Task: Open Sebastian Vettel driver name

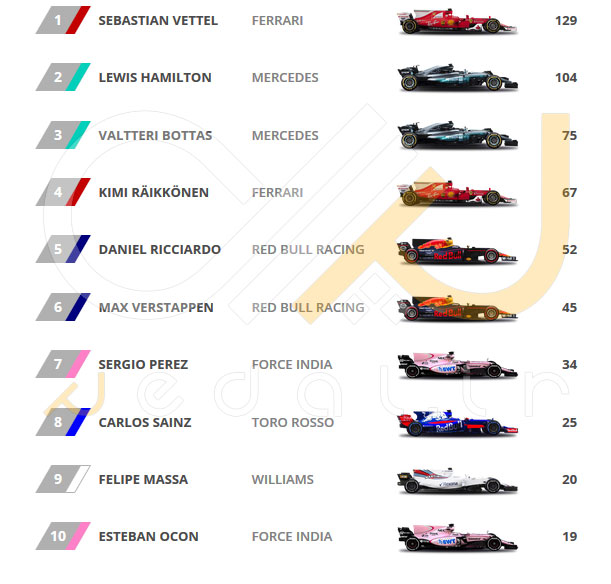Action: click(x=158, y=21)
